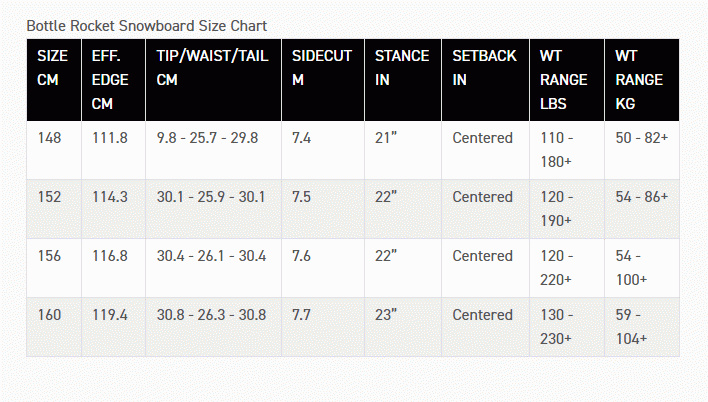Click the 152 size cell
Viewport: 708px width, 402px height.
tap(54, 209)
